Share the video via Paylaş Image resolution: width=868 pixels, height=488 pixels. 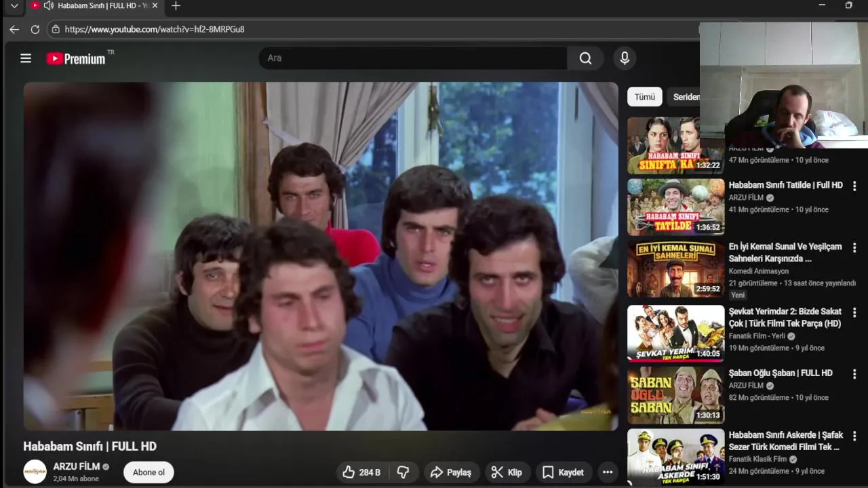[451, 472]
